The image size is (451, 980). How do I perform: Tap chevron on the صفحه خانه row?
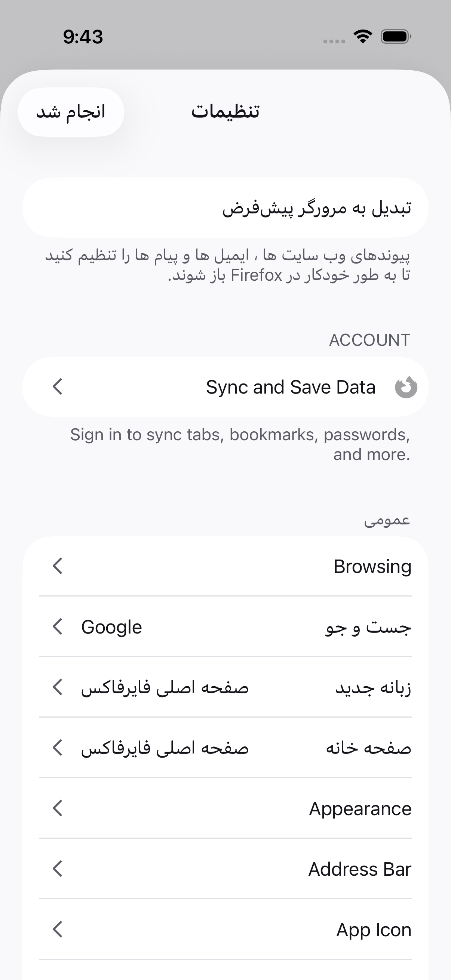coord(57,748)
